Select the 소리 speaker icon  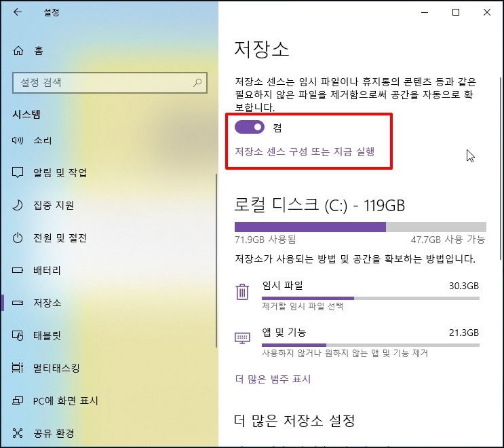[x=18, y=141]
